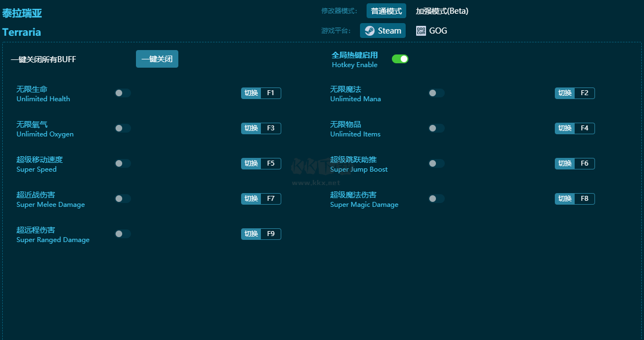
Task: Click the 切换 button for F9
Action: 251,234
